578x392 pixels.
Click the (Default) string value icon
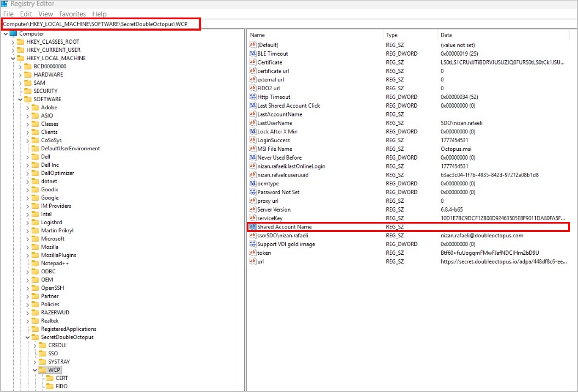pos(252,44)
